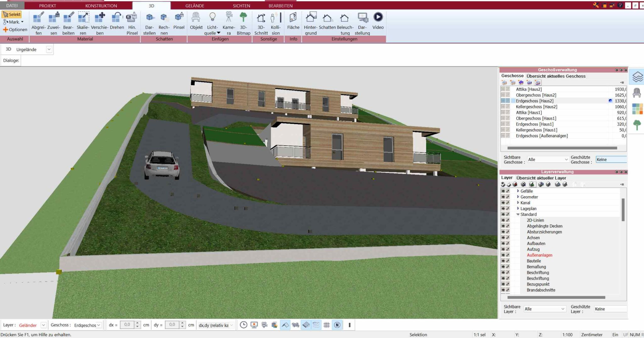644x338 pixels.
Task: Select the Abgreifen material tool
Action: (39, 22)
